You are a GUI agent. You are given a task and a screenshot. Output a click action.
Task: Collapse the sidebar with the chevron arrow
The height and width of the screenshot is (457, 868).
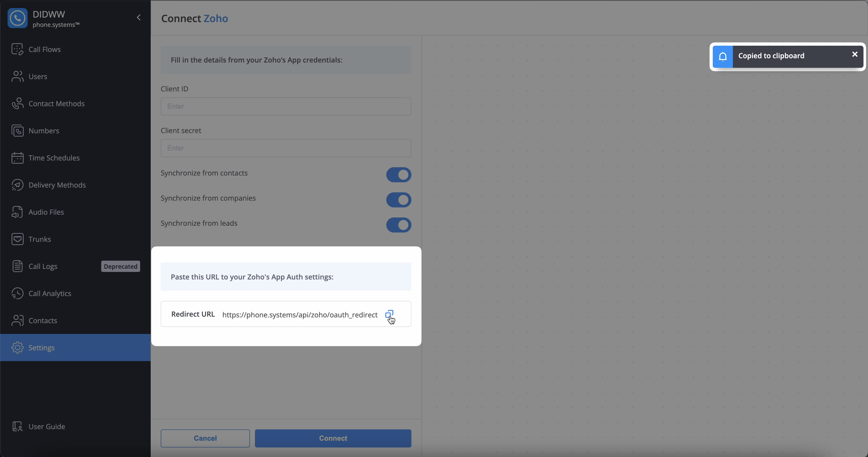tap(139, 18)
